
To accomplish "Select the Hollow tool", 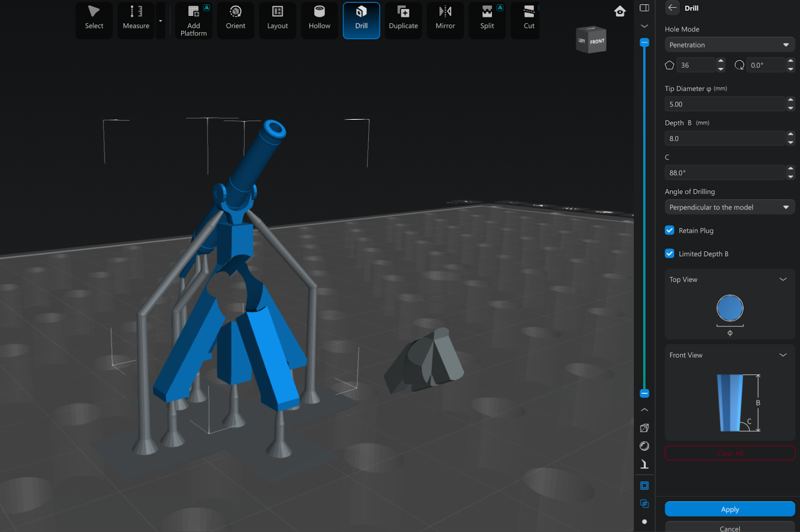I will pyautogui.click(x=319, y=19).
